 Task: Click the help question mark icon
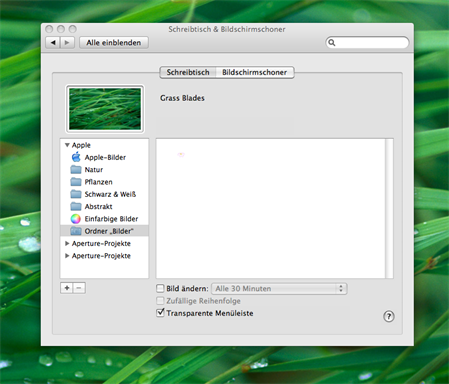(x=389, y=316)
